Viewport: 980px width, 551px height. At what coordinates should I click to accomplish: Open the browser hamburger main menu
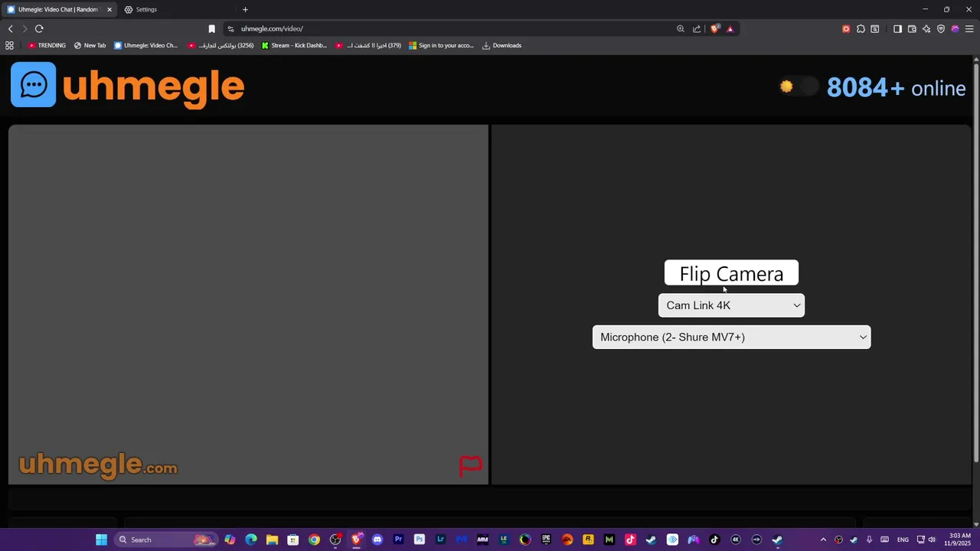[969, 29]
